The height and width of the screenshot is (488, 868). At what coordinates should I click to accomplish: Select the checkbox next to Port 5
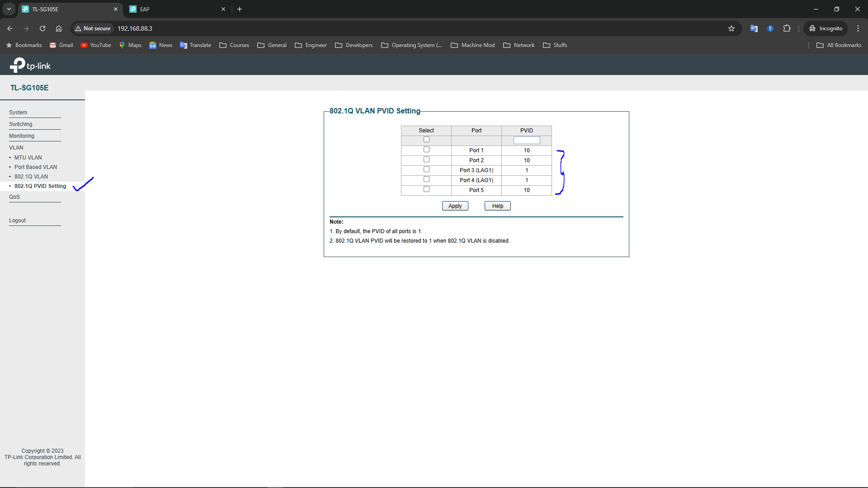[426, 189]
